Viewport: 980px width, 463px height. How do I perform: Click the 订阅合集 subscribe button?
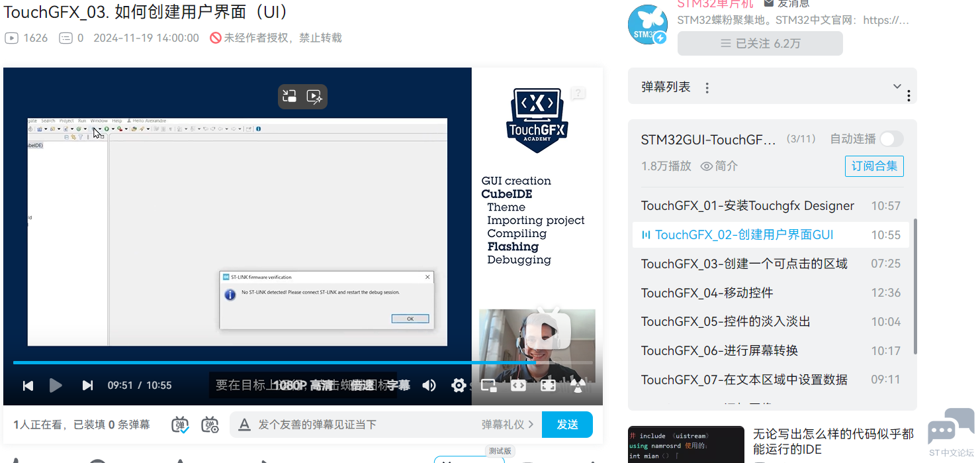point(874,166)
